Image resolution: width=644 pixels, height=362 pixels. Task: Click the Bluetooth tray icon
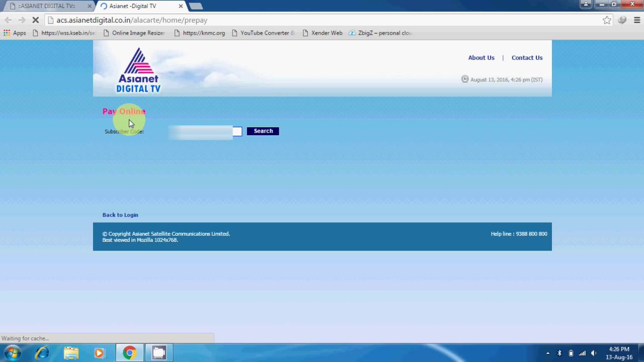pos(559,353)
